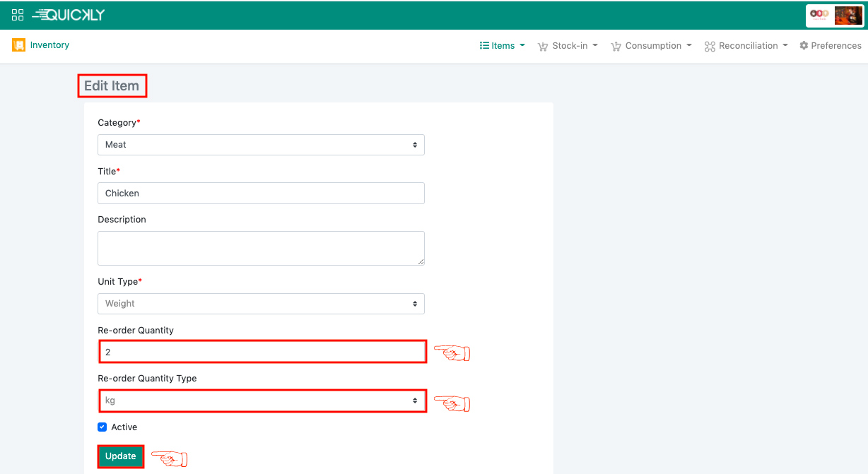Viewport: 868px width, 474px height.
Task: Click the Reconciliation icon
Action: tap(710, 47)
